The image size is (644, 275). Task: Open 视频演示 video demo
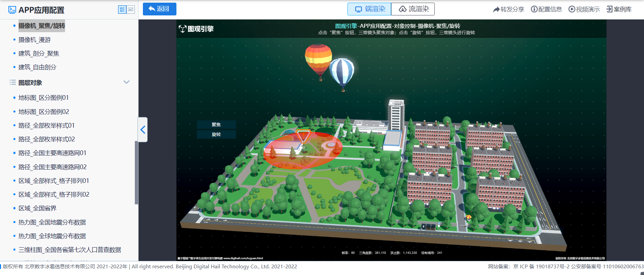(584, 9)
